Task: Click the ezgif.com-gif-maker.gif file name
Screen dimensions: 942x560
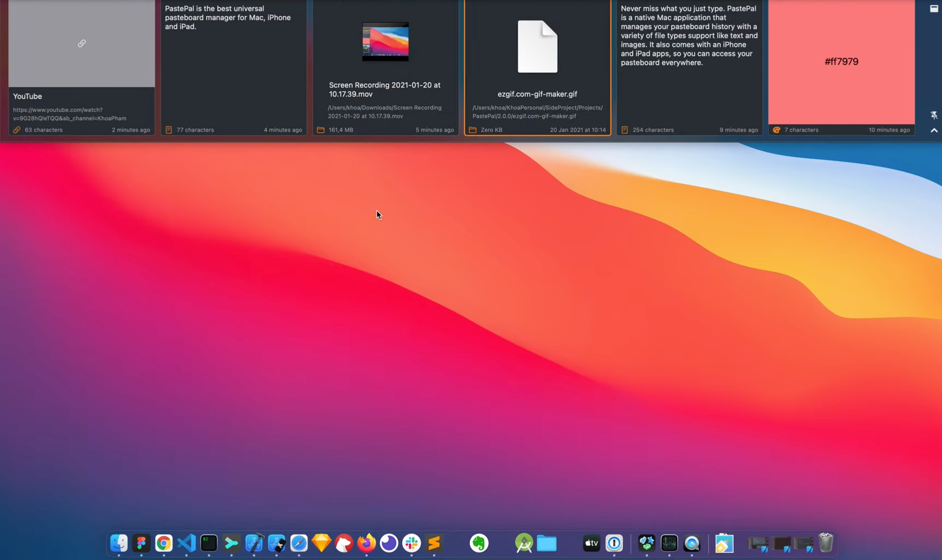Action: pyautogui.click(x=537, y=94)
